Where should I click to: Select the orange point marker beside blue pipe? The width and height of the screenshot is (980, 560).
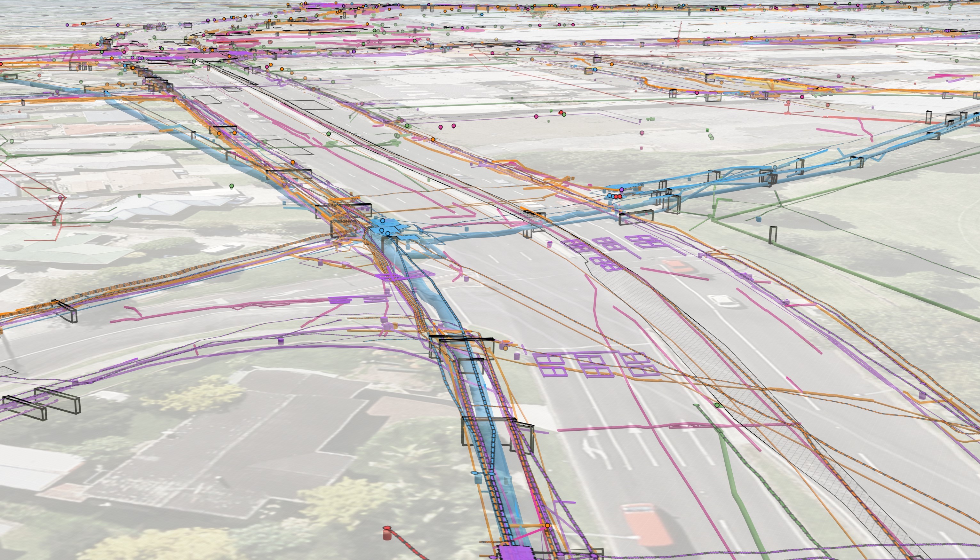point(547,525)
